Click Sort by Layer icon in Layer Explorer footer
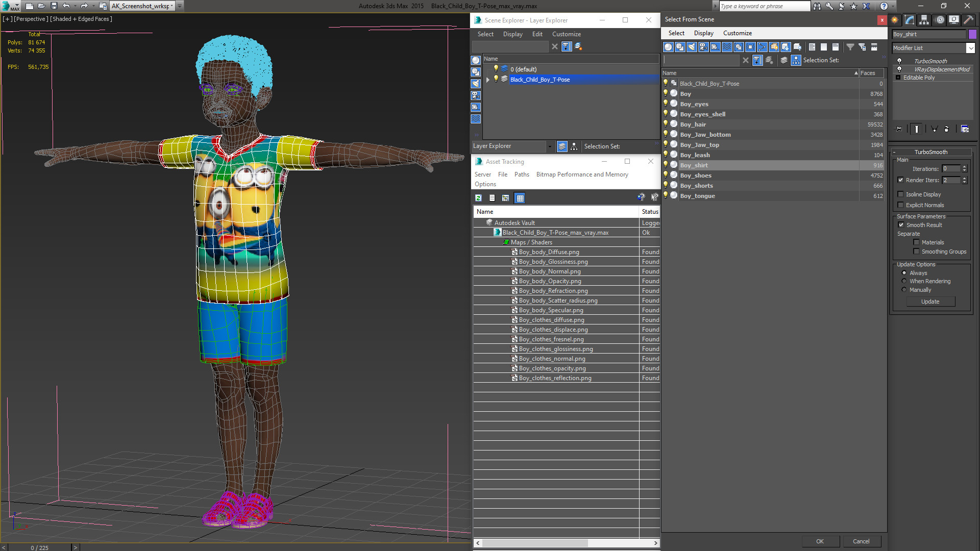Screen dimensions: 980x551 coord(562,146)
